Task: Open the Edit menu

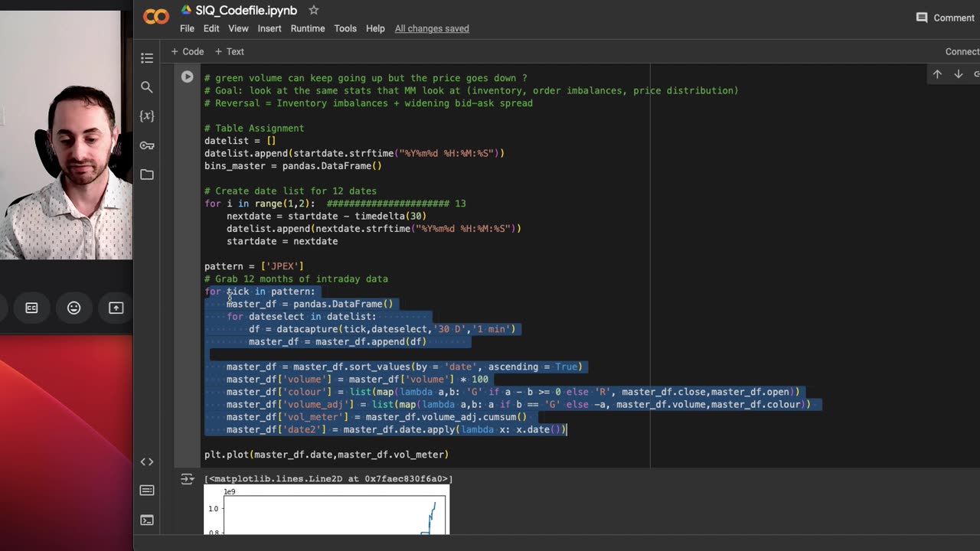Action: [x=211, y=28]
